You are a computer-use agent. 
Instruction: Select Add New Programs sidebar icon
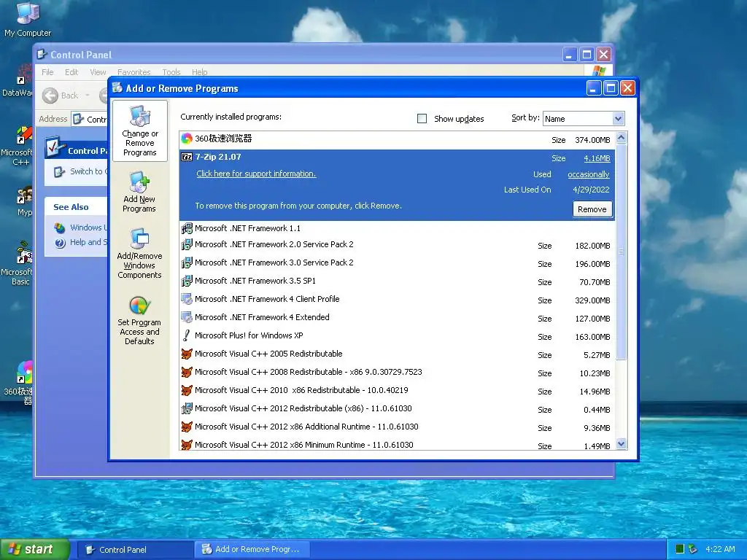click(x=139, y=182)
